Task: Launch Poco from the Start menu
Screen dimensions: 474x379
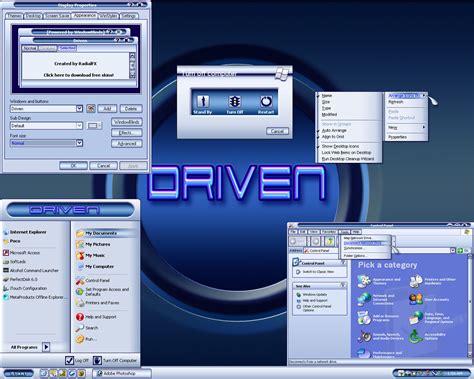Action: point(12,241)
